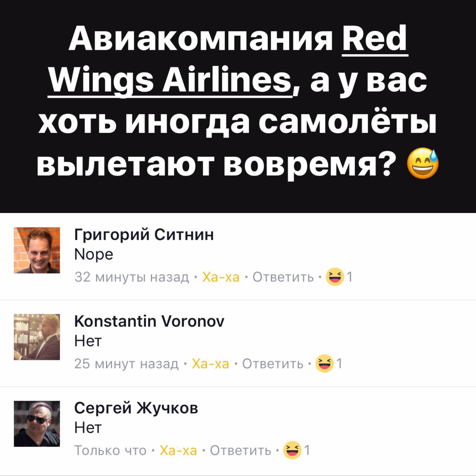The height and width of the screenshot is (476, 476).
Task: Click the 25 минут назад timestamp
Action: (x=127, y=364)
